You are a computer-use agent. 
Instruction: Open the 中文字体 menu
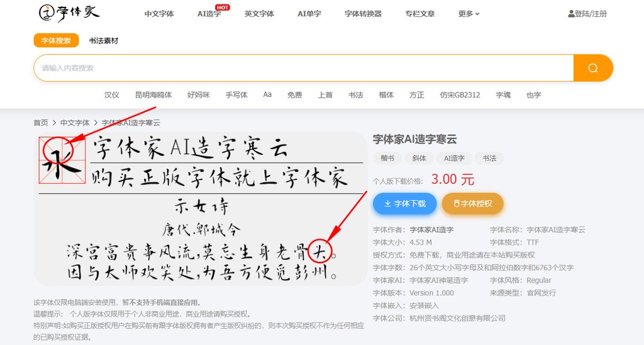(159, 14)
